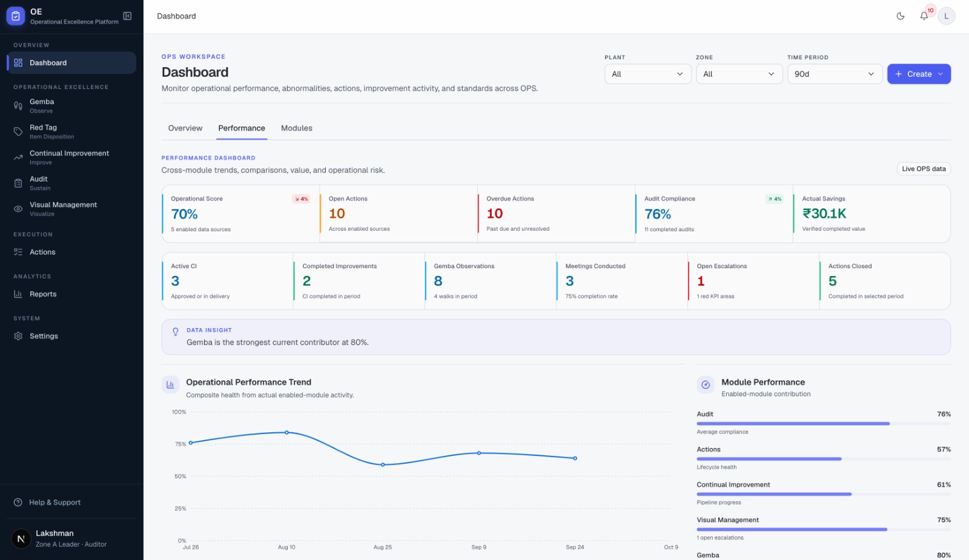Open the Zone dropdown
The width and height of the screenshot is (969, 560).
tap(739, 74)
